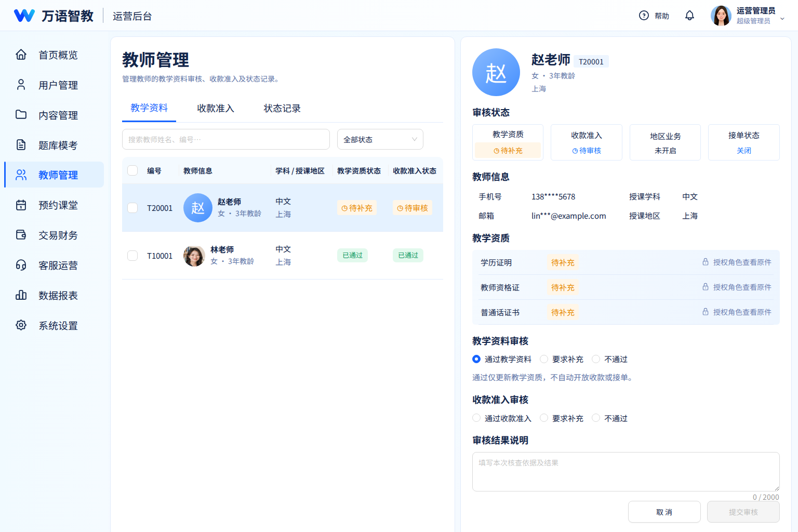Click the wallet icon for 交易财务
This screenshot has height=532, width=798.
(21, 235)
